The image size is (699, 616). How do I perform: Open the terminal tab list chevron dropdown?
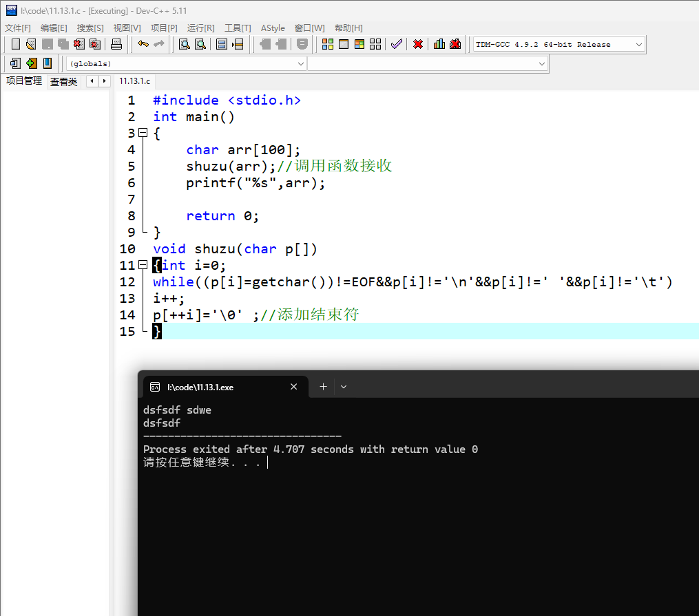point(344,387)
